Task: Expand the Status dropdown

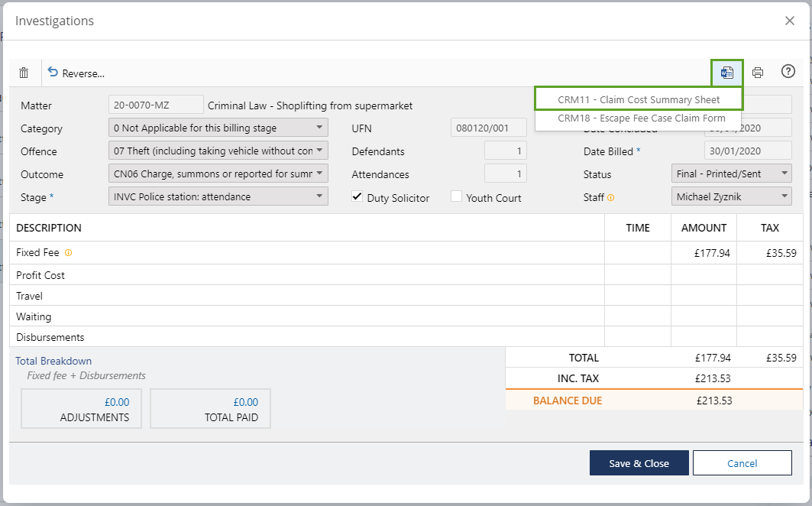Action: pyautogui.click(x=731, y=174)
